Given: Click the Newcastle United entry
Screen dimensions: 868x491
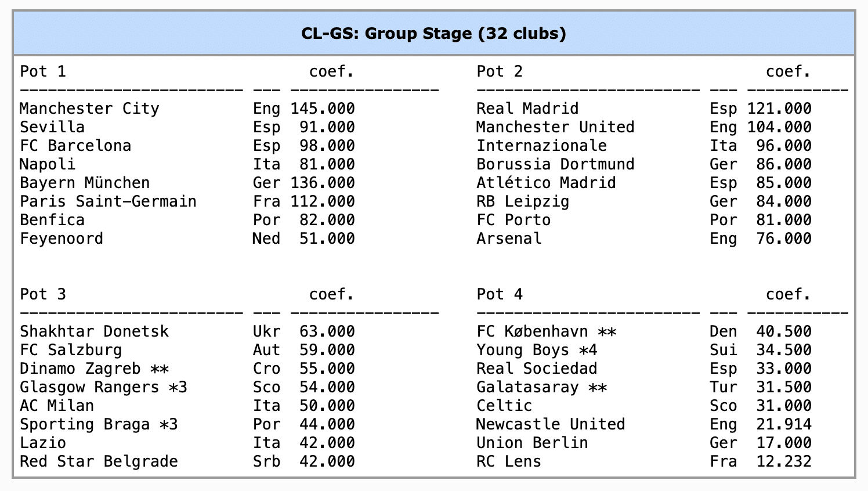Looking at the screenshot, I should click(x=551, y=424).
